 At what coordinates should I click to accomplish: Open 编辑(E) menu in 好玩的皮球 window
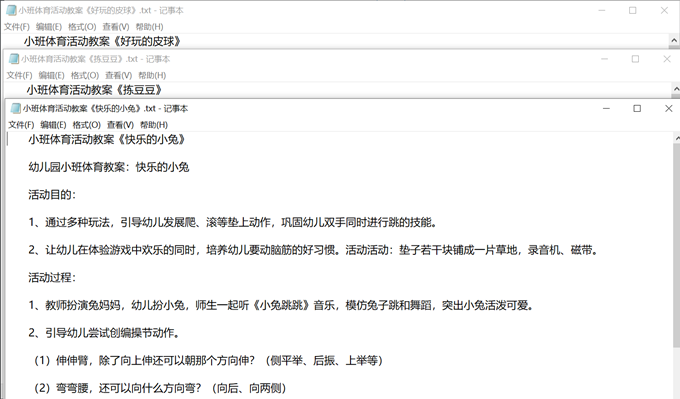point(49,27)
